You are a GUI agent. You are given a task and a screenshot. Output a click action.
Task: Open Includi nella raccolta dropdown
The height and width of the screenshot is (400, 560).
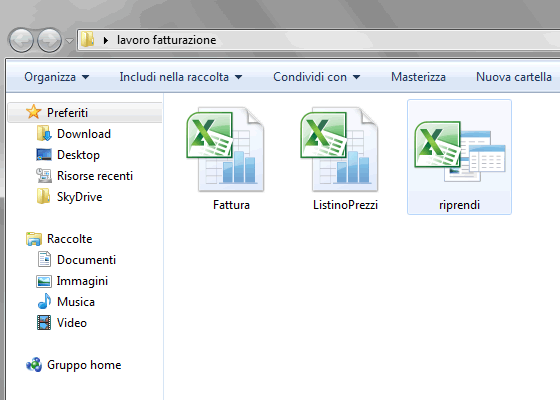pyautogui.click(x=181, y=77)
